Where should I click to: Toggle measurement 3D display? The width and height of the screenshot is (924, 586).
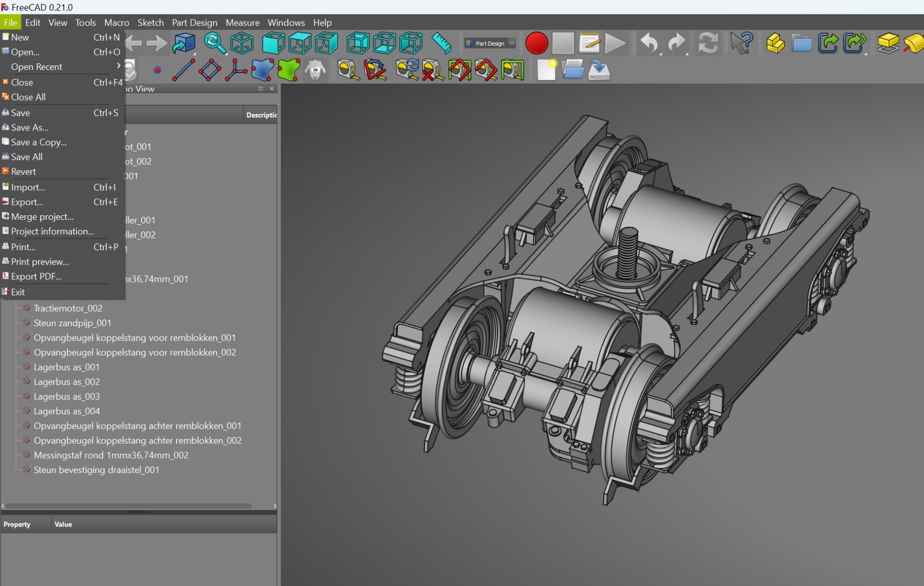[x=486, y=70]
